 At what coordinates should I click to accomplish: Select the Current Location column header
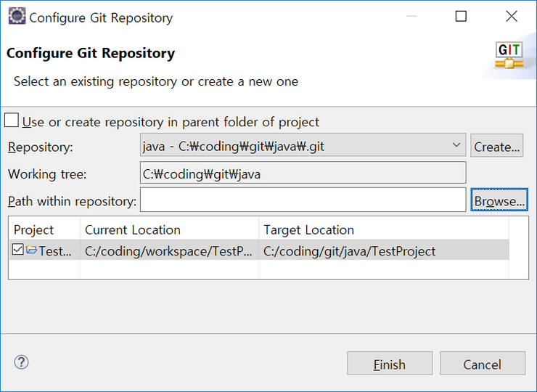point(169,229)
